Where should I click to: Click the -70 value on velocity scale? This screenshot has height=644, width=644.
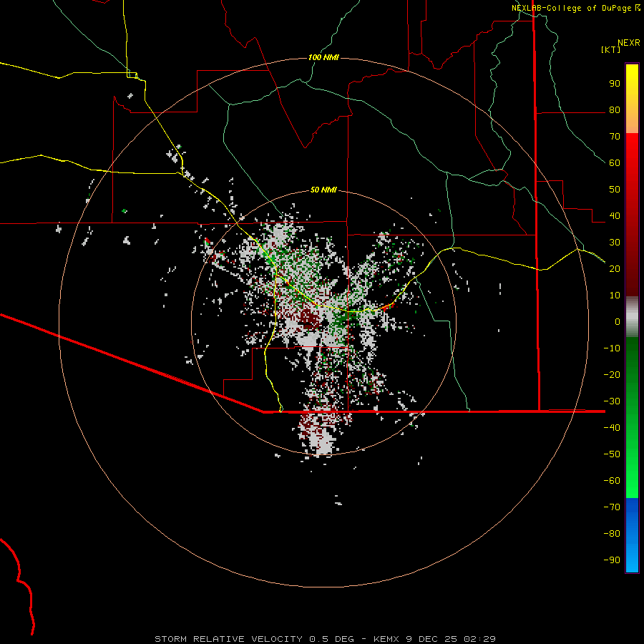point(612,507)
